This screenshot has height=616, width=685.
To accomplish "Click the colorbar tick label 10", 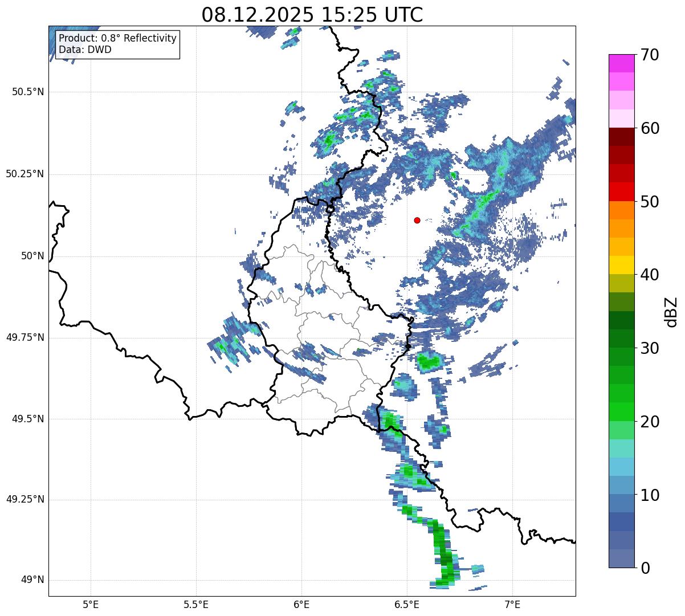I will [x=650, y=495].
